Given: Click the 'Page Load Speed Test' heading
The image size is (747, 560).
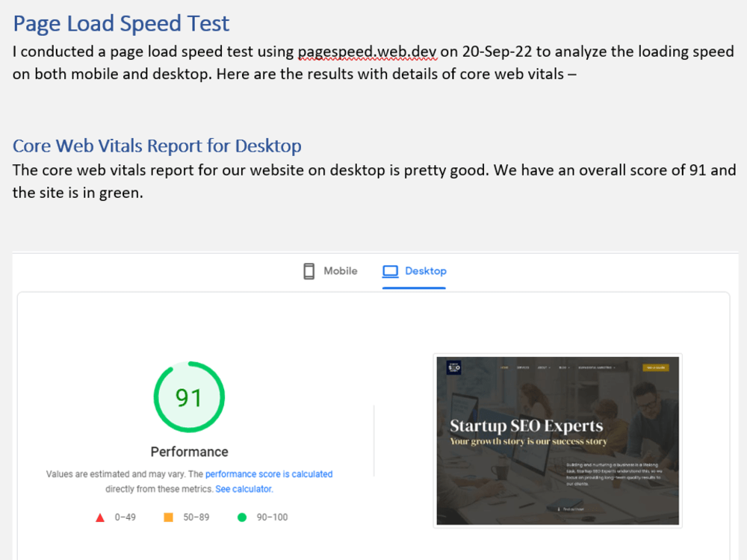Looking at the screenshot, I should click(x=121, y=23).
